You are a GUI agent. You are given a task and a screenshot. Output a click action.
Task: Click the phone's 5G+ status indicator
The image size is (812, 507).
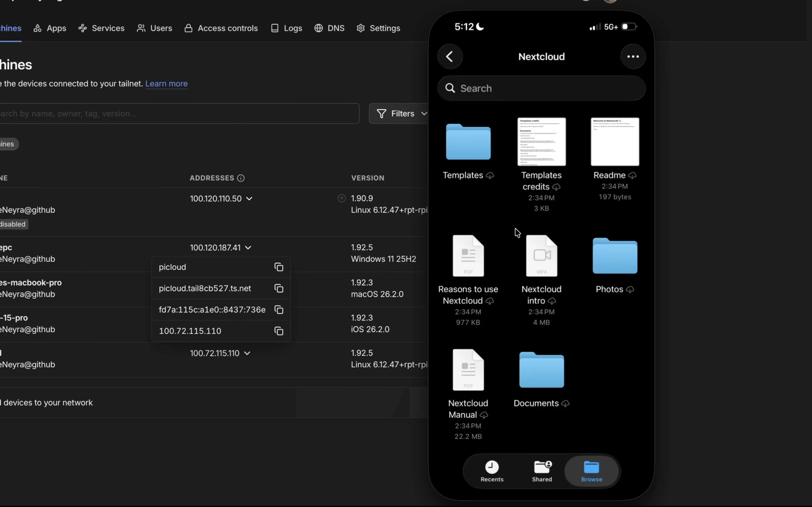pos(611,27)
